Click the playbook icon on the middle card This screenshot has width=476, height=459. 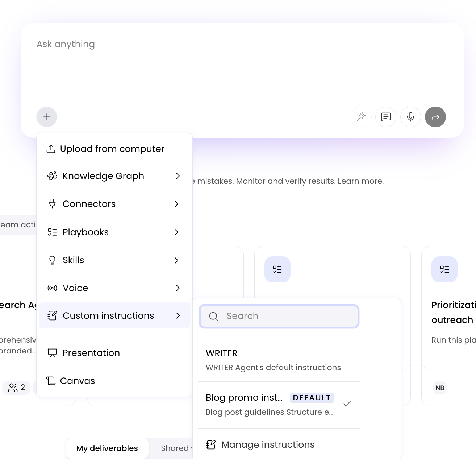277,269
